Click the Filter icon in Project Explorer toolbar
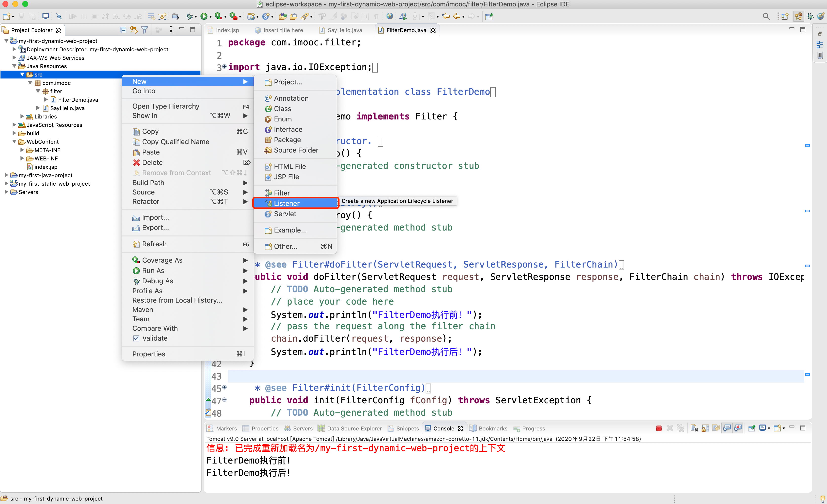 click(145, 30)
